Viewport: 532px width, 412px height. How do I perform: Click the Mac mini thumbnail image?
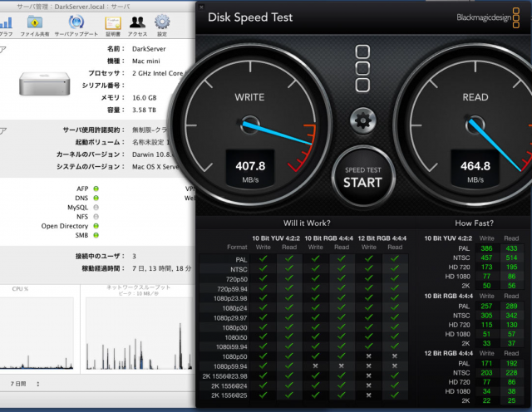(44, 83)
